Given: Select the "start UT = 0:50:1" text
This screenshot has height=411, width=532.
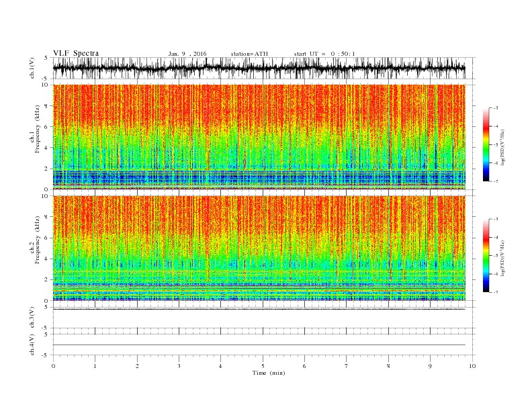Looking at the screenshot, I should 324,54.
